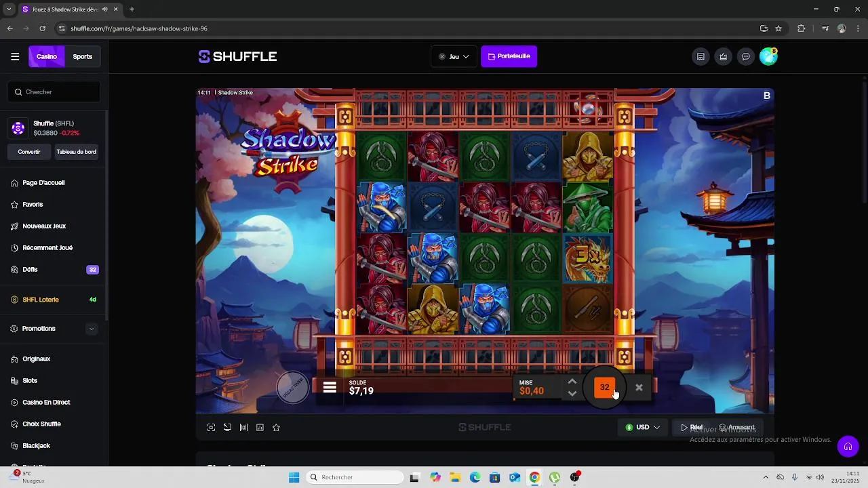This screenshot has height=488, width=868.
Task: Focus the Chercher search field
Action: [54, 92]
